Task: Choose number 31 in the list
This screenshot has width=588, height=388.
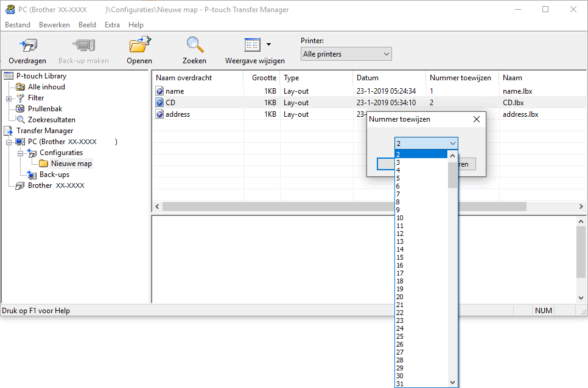Action: tap(421, 384)
